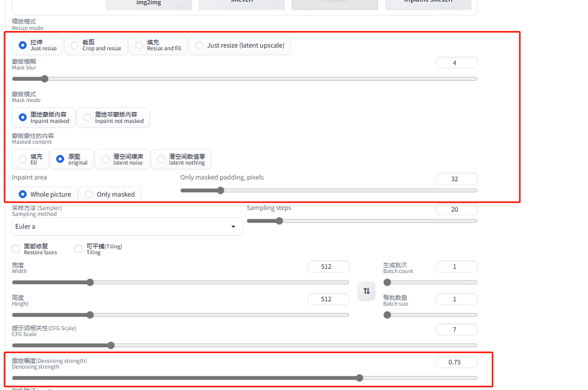Open the Sampling method dropdown
The image size is (588, 390).
click(127, 227)
